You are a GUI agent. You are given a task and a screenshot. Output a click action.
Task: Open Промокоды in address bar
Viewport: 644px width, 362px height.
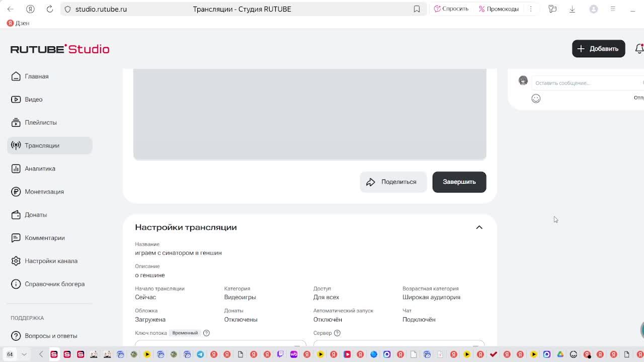click(499, 9)
